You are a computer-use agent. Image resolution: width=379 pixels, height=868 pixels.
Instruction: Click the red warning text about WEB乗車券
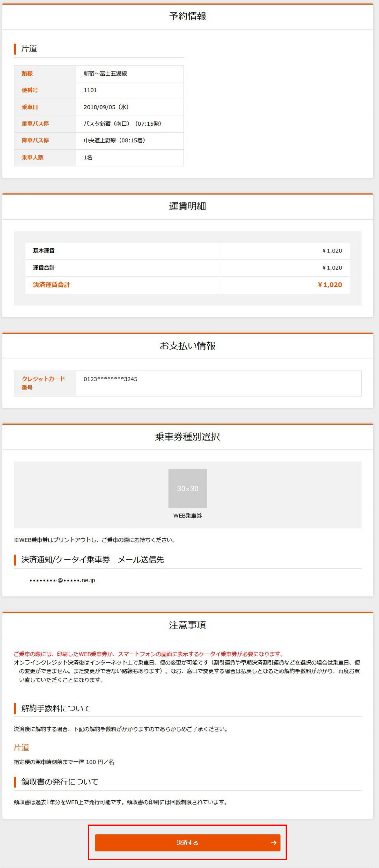(x=149, y=654)
